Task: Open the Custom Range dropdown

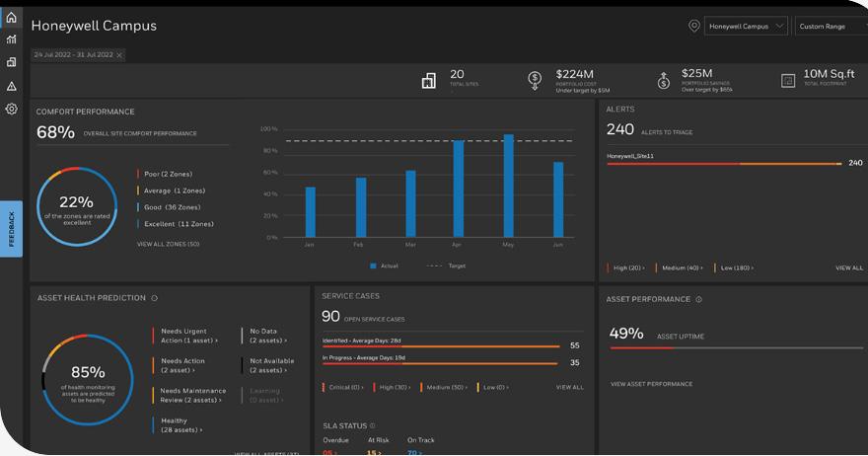Action: 832,26
